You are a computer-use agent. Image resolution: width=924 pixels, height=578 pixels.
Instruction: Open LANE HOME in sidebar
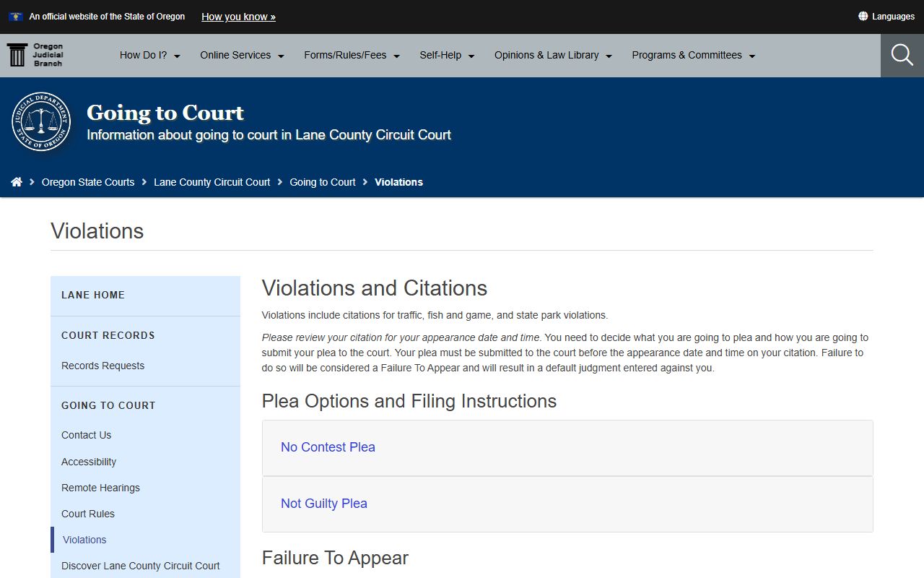93,295
